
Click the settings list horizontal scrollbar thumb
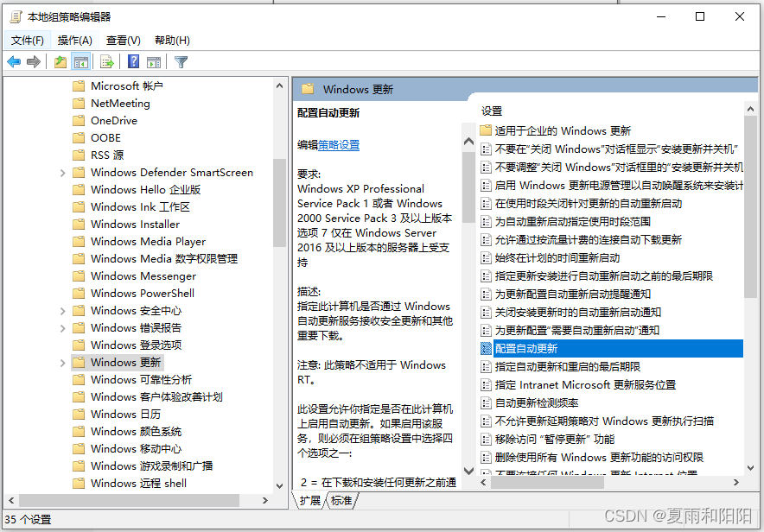point(548,483)
